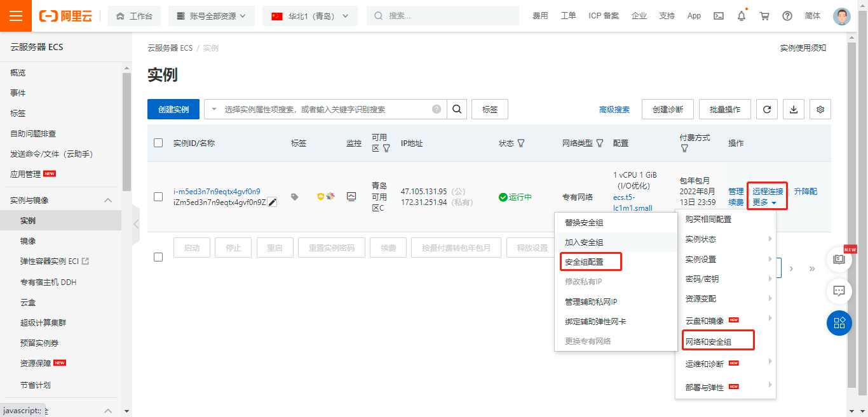The width and height of the screenshot is (868, 417).
Task: Check the i-m5ed3n7n9eqtx4gvf0n9 instance checkbox
Action: (158, 197)
